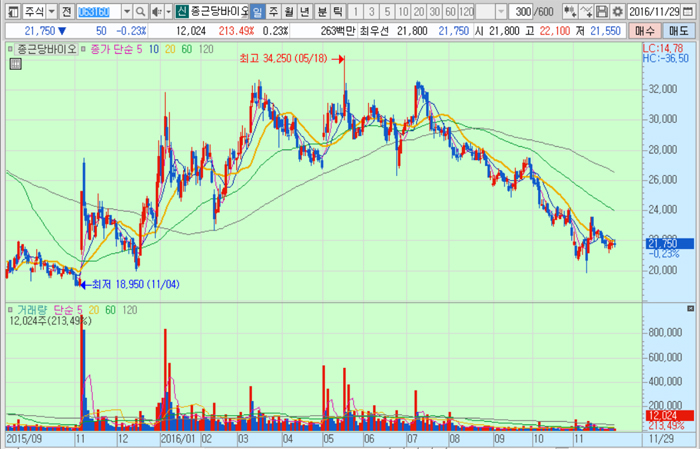Select the tick (틱) chart tab
Screen dimensions: 700x449
point(338,11)
